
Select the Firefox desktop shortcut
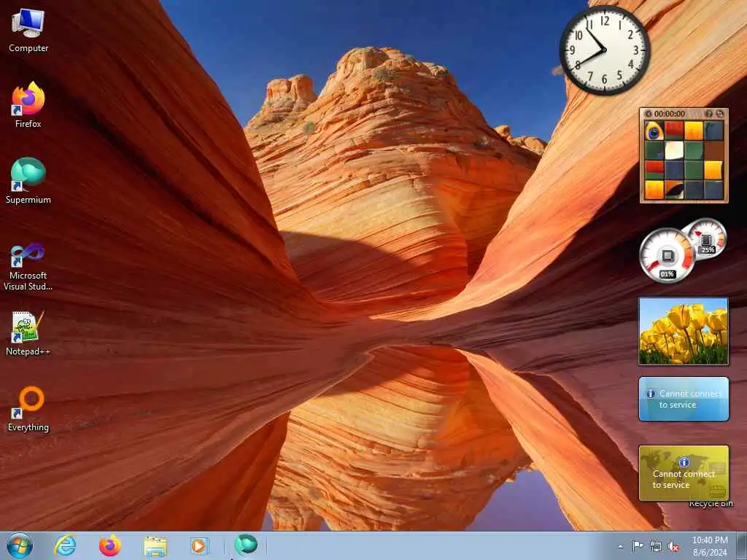[x=28, y=105]
